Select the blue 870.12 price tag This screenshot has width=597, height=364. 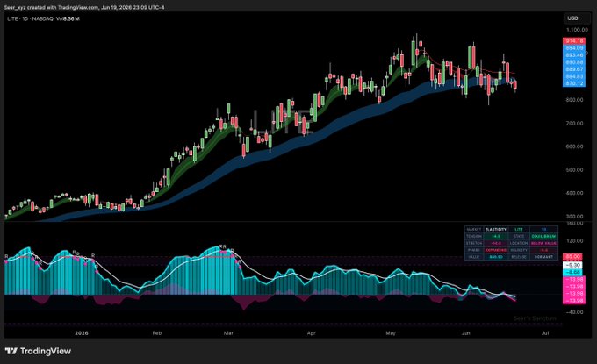tap(574, 83)
